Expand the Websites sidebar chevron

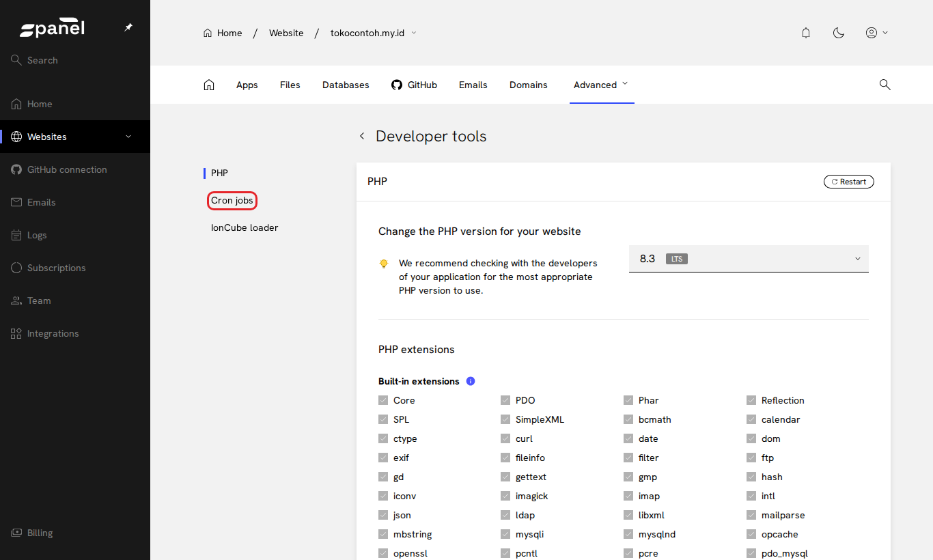pyautogui.click(x=128, y=137)
